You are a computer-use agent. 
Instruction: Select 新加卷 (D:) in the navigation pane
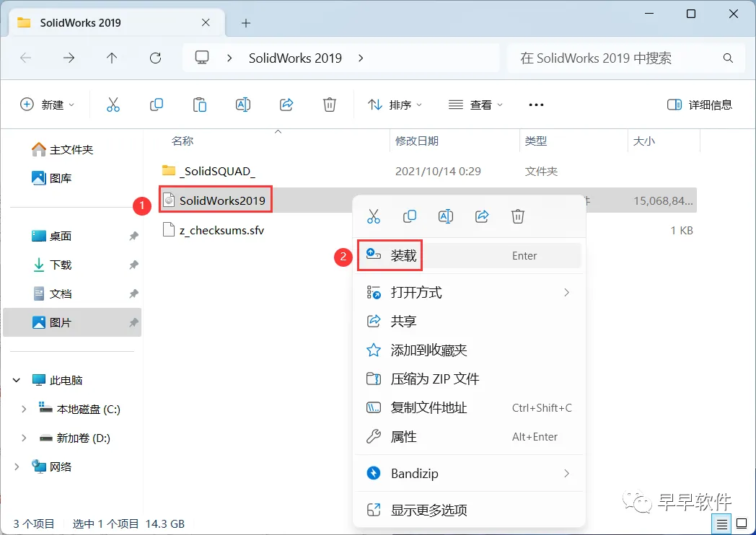(75, 438)
